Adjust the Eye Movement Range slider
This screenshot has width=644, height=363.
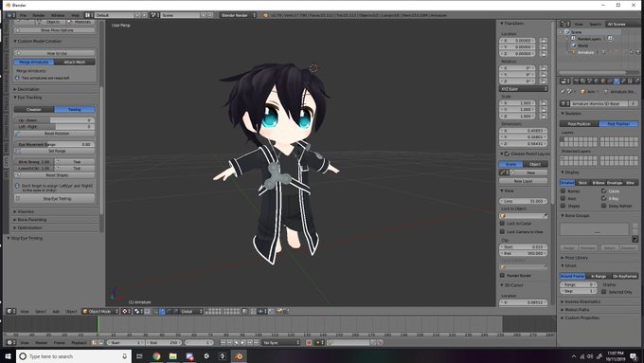(x=55, y=144)
